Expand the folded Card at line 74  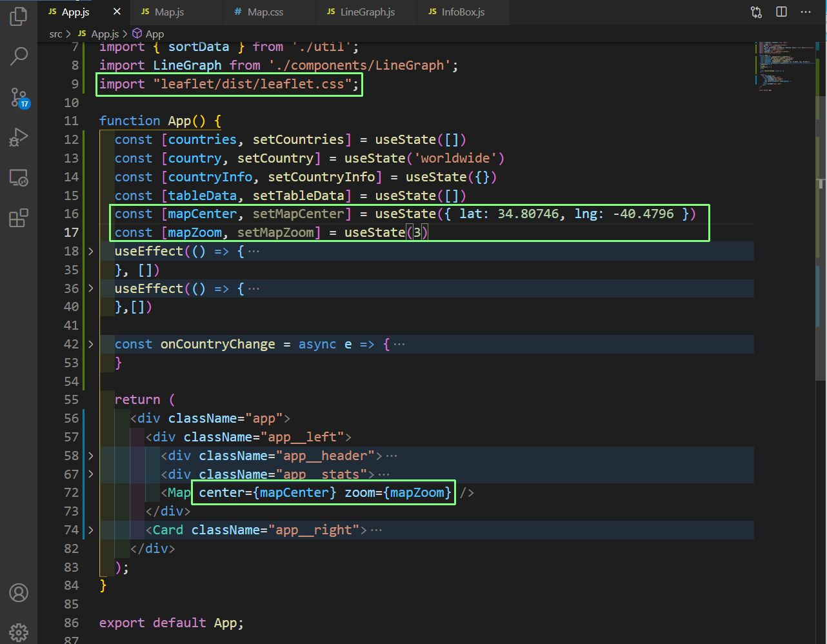pyautogui.click(x=91, y=530)
